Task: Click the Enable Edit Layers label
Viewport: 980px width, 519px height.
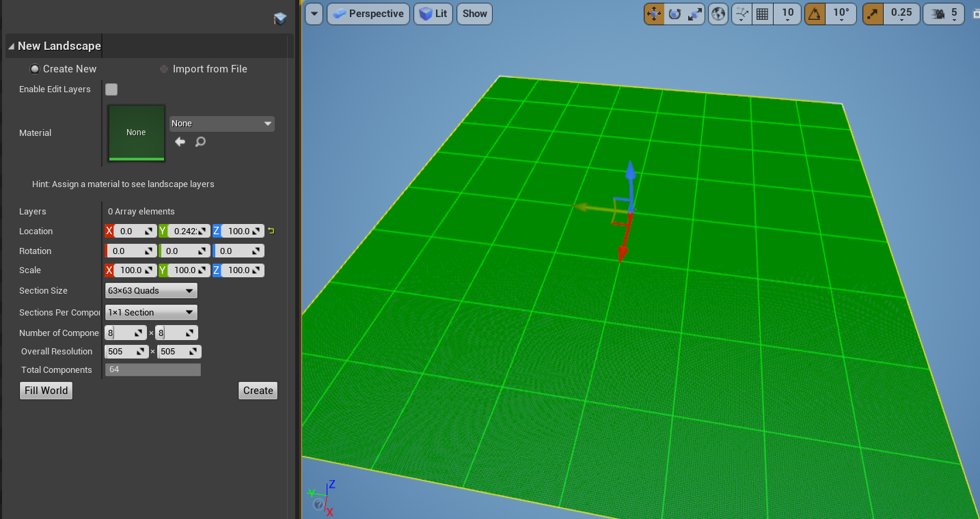Action: (x=55, y=89)
